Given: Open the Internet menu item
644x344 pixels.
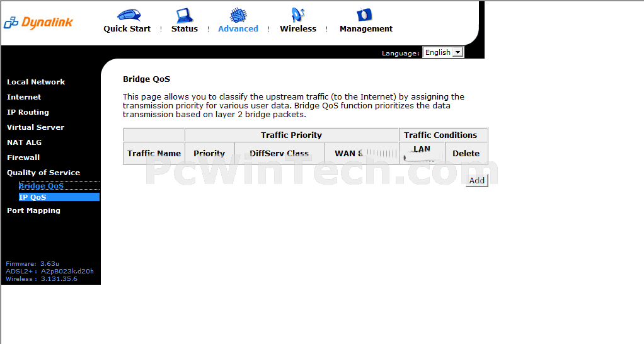Looking at the screenshot, I should 24,97.
